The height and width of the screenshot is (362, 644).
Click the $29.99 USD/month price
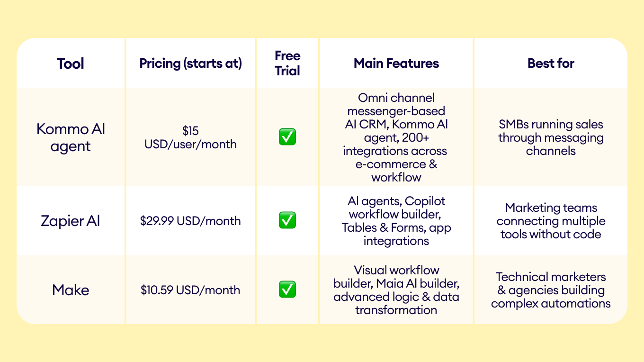pyautogui.click(x=190, y=221)
